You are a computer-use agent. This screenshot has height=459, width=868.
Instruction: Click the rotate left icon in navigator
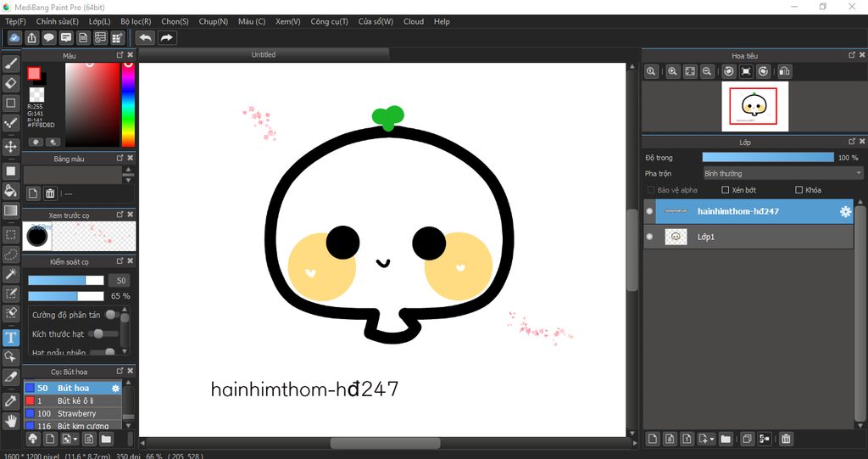click(729, 71)
